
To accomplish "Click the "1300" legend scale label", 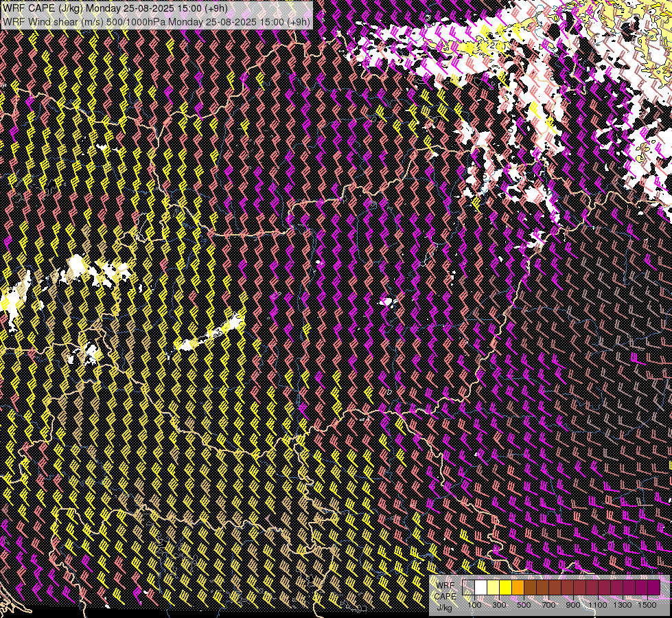I will coord(623,605).
